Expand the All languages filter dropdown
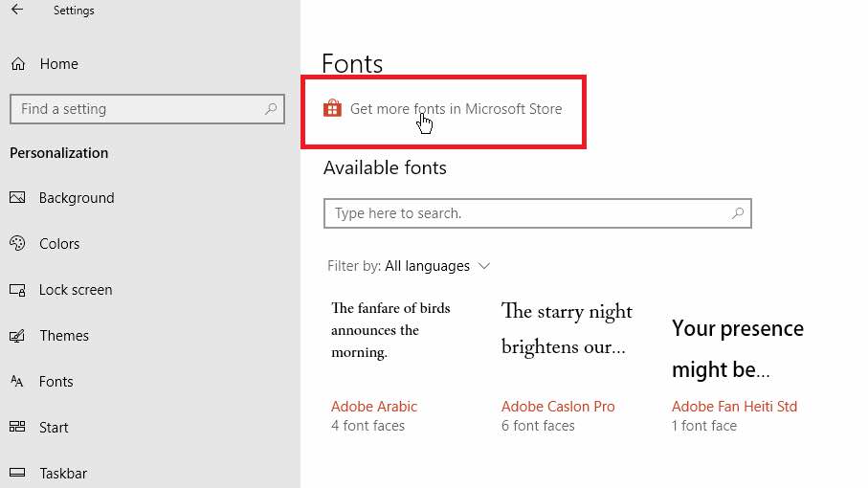868x488 pixels. [428, 266]
